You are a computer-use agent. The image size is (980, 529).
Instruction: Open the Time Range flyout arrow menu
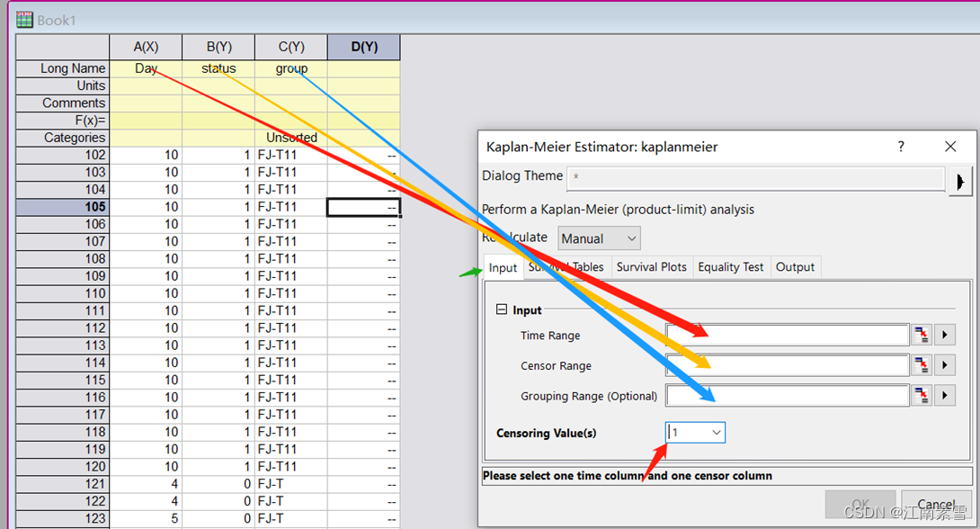coord(944,336)
